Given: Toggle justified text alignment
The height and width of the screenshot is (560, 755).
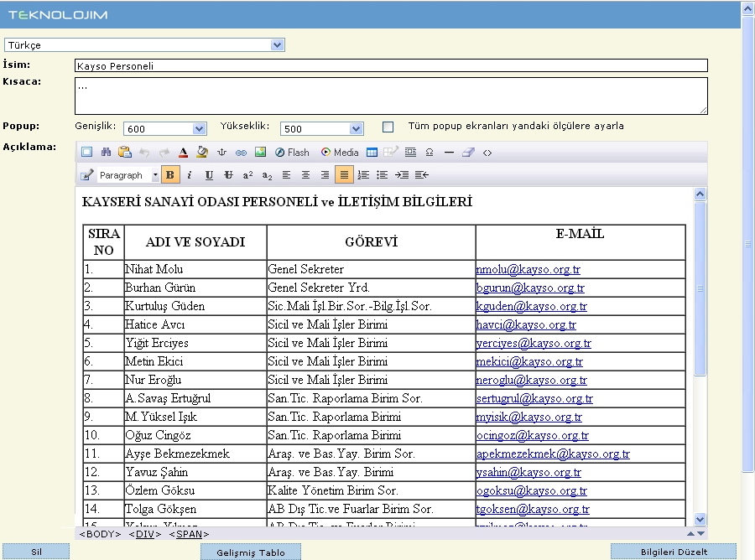Looking at the screenshot, I should (344, 174).
